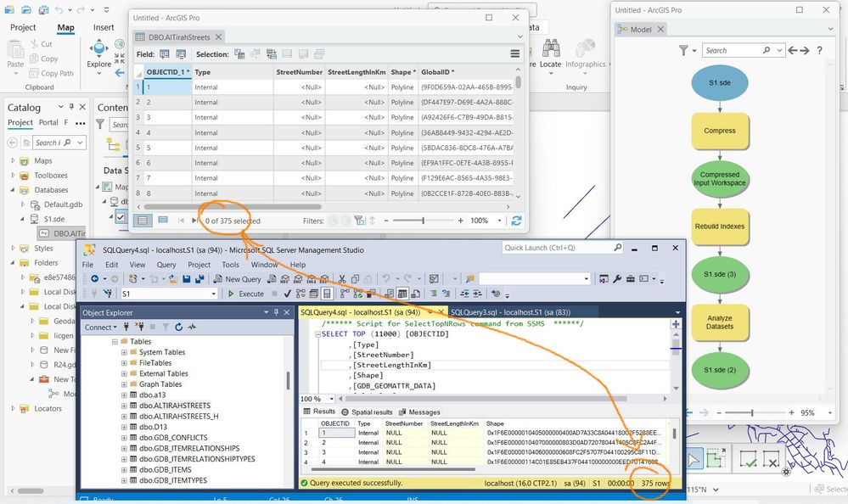Click the OBJECTID_1 column header

coord(168,72)
